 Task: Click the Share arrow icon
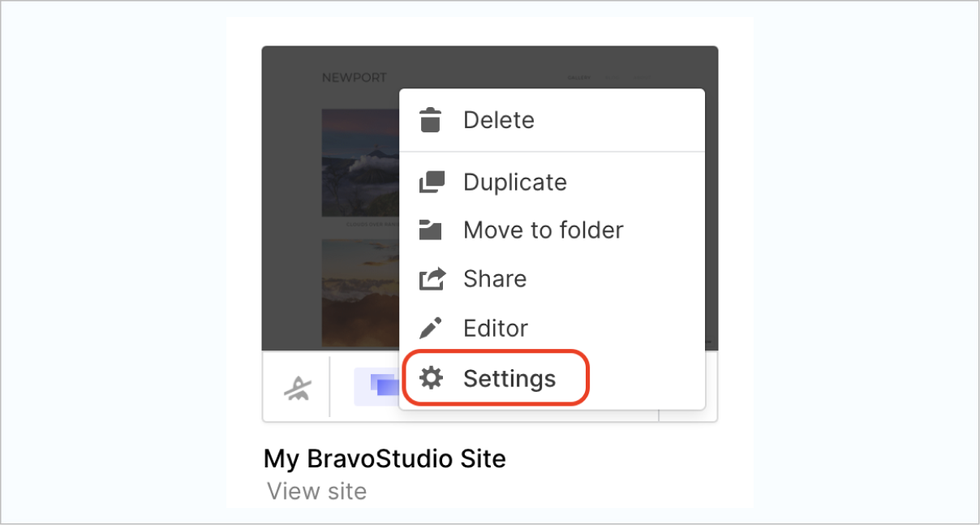tap(431, 279)
